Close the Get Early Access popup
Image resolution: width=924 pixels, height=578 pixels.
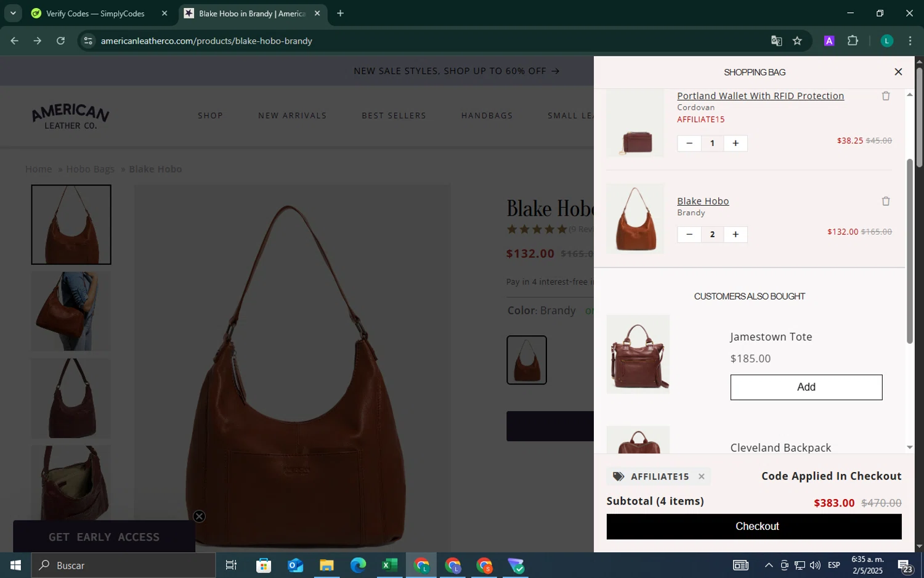199,517
